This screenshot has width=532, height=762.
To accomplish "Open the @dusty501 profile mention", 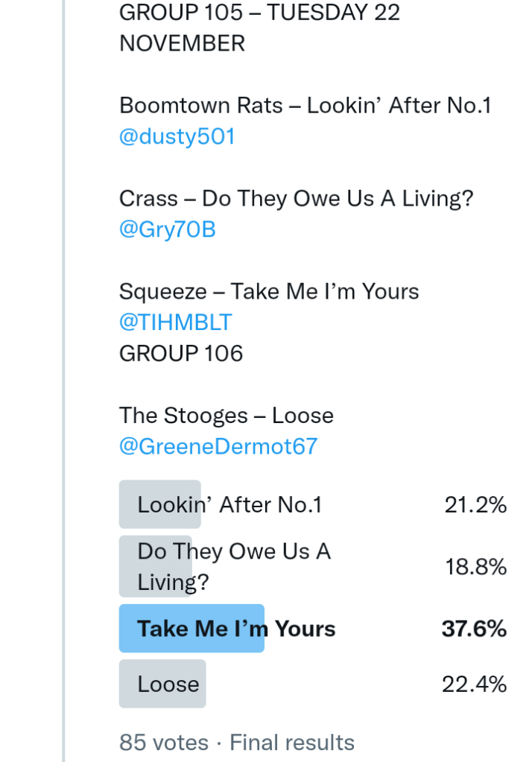I will click(x=177, y=136).
